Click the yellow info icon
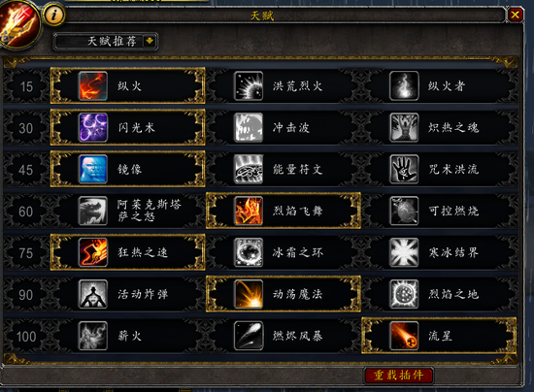534x392 pixels. (53, 15)
